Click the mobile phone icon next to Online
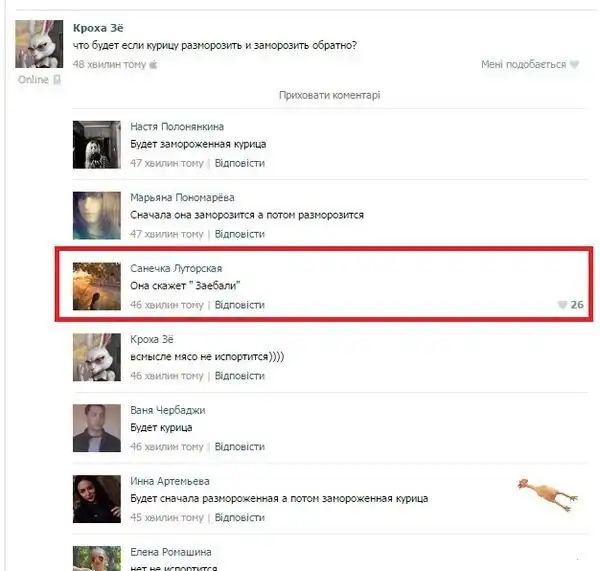The image size is (600, 571). (x=57, y=80)
